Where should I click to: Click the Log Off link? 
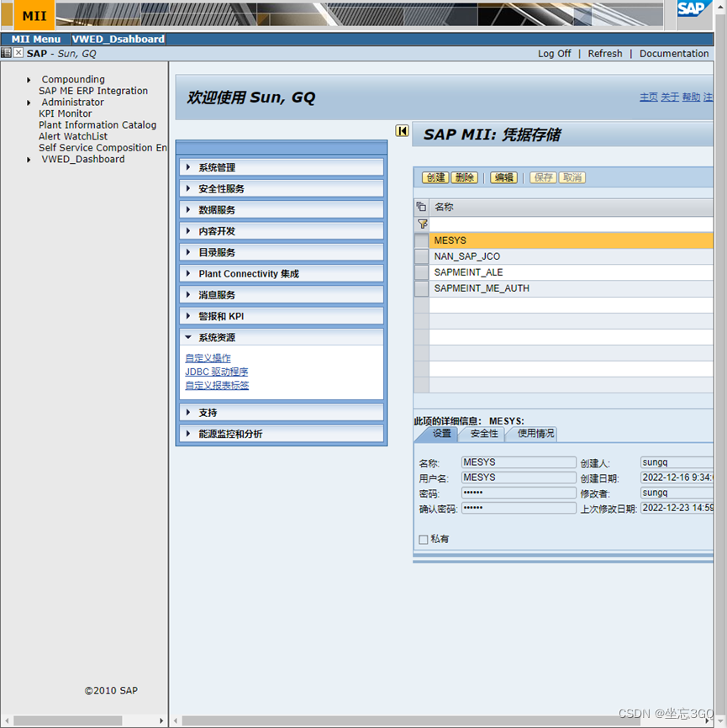(554, 53)
